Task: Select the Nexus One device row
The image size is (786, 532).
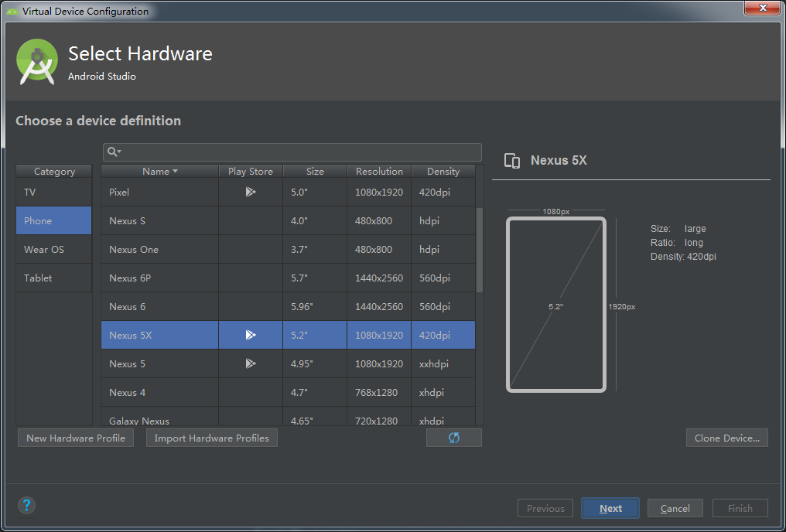Action: pyautogui.click(x=289, y=249)
